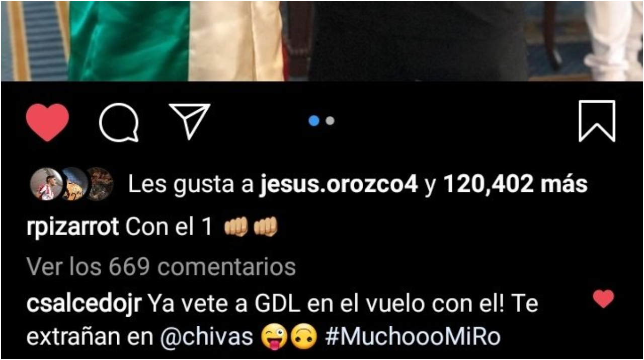644x360 pixels.
Task: Open the #MuchoooMiRo hashtag
Action: click(x=413, y=338)
